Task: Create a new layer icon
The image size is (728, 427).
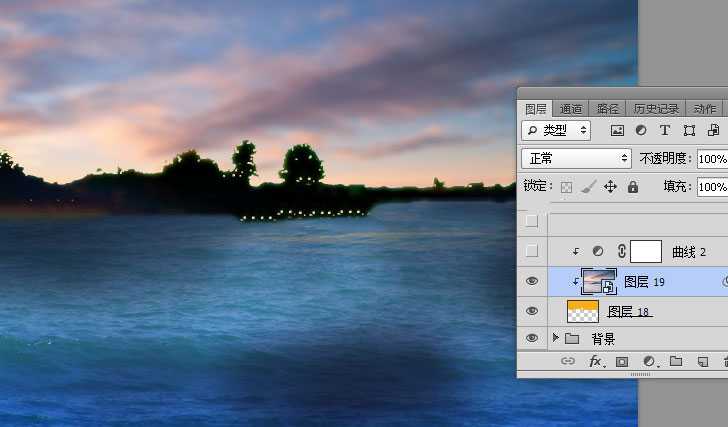Action: [x=703, y=362]
